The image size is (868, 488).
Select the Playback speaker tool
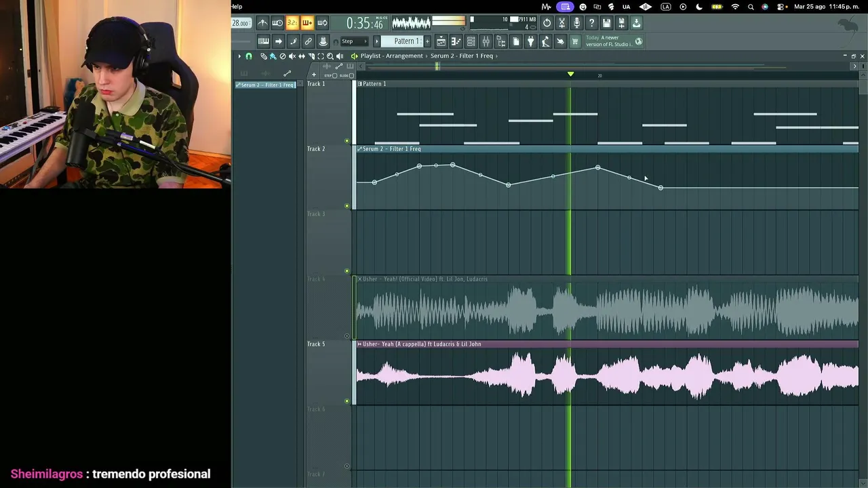click(x=340, y=56)
